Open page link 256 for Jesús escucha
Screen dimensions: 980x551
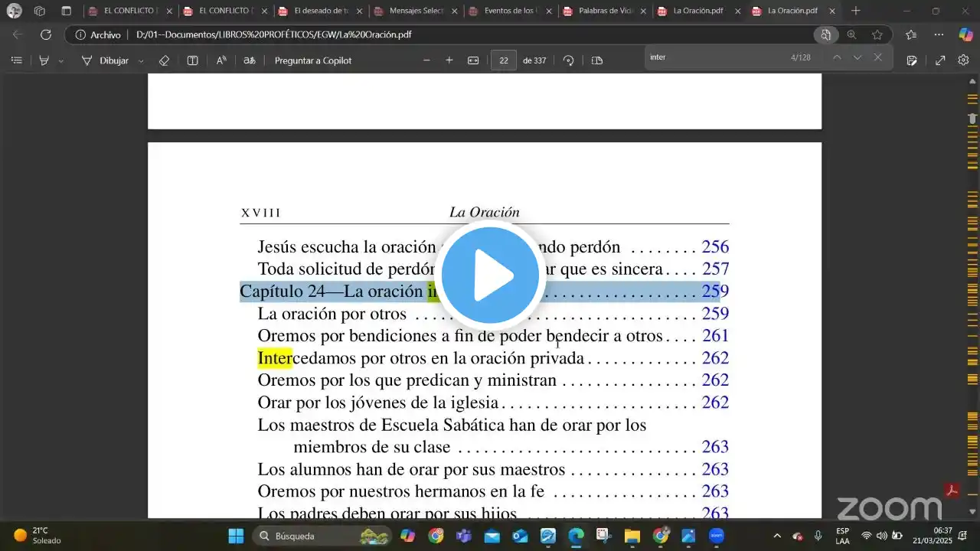click(715, 247)
